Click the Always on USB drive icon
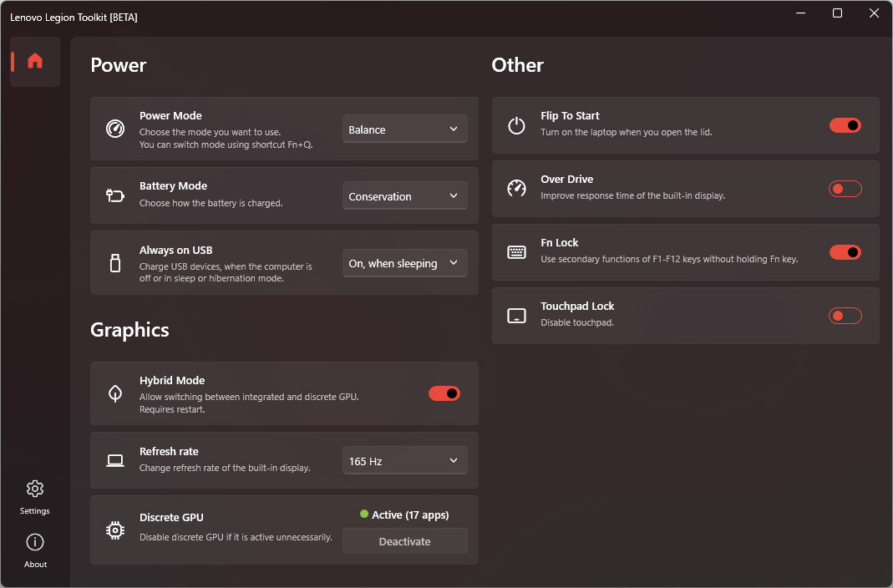 (x=115, y=263)
